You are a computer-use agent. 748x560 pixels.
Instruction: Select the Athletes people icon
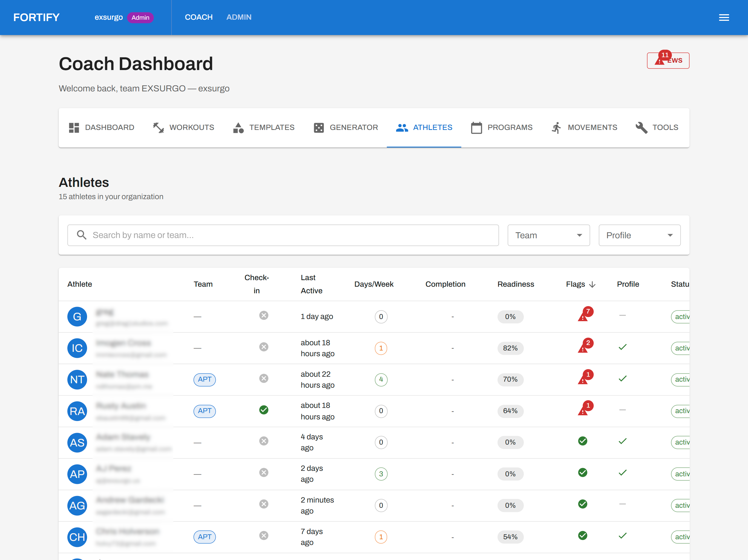click(402, 128)
